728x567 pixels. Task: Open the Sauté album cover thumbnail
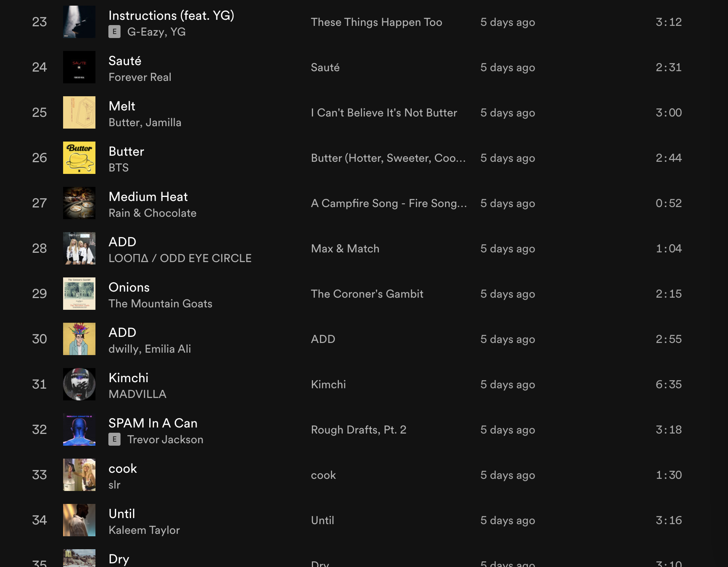79,67
